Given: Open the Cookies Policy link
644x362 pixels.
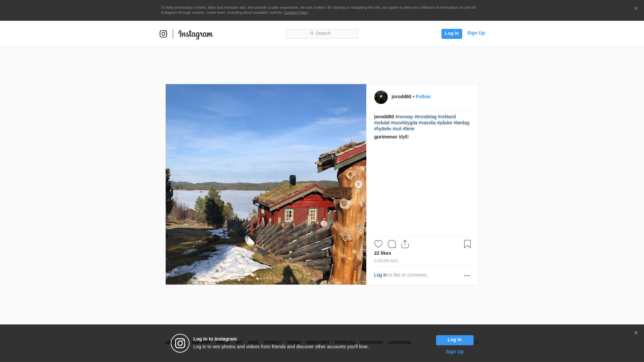Looking at the screenshot, I should pos(296,12).
